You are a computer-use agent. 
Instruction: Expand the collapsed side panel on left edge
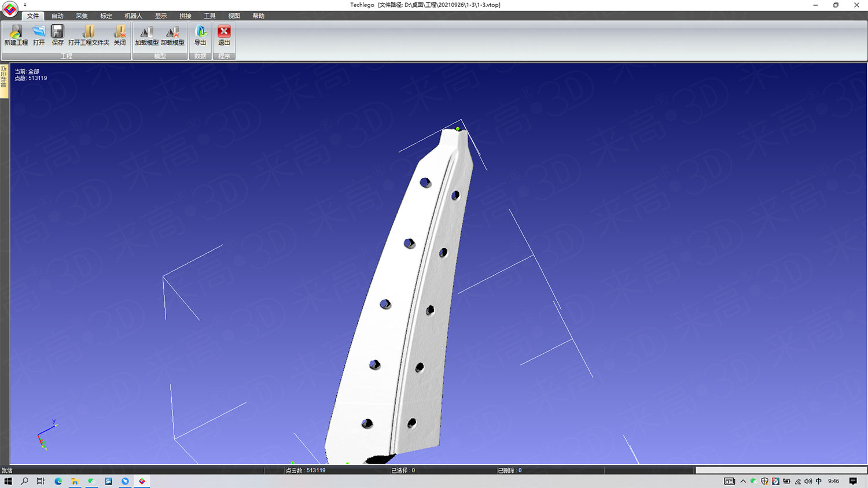4,81
